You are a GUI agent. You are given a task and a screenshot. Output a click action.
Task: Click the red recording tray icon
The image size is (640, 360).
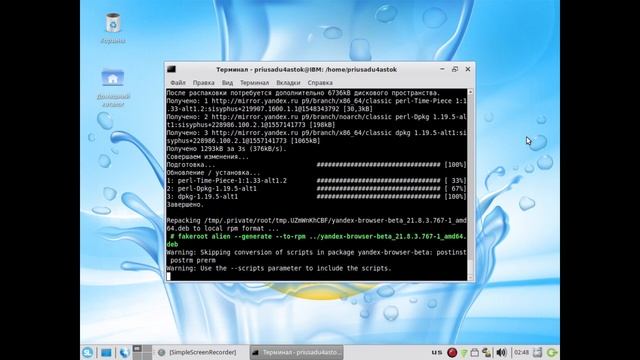[452, 352]
